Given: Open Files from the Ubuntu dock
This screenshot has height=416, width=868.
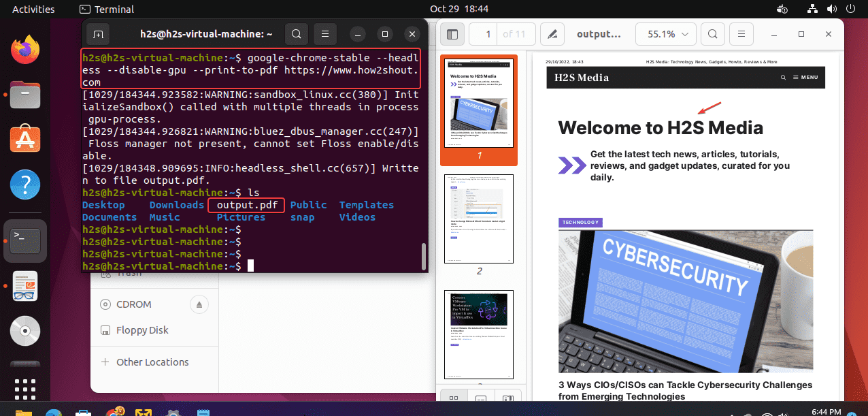Looking at the screenshot, I should pyautogui.click(x=25, y=95).
